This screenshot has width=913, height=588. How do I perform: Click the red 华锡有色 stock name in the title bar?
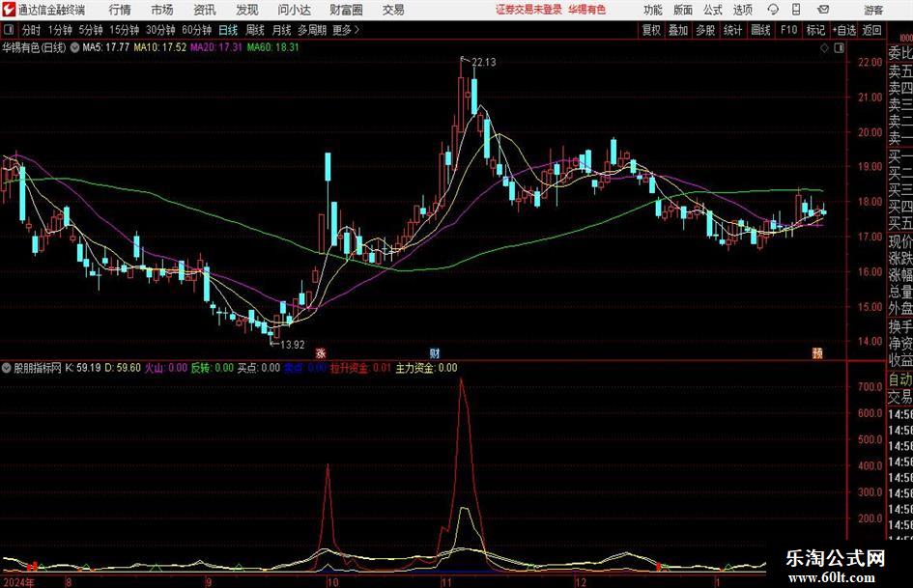tap(587, 10)
